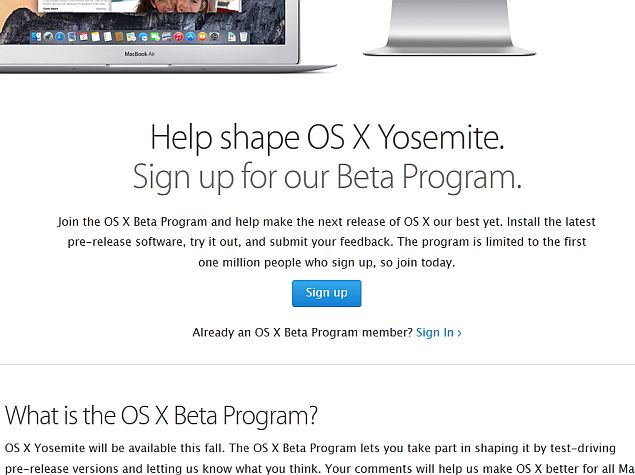635x475 pixels.
Task: Open the green FaceTime icon in the dock
Action: tap(155, 37)
